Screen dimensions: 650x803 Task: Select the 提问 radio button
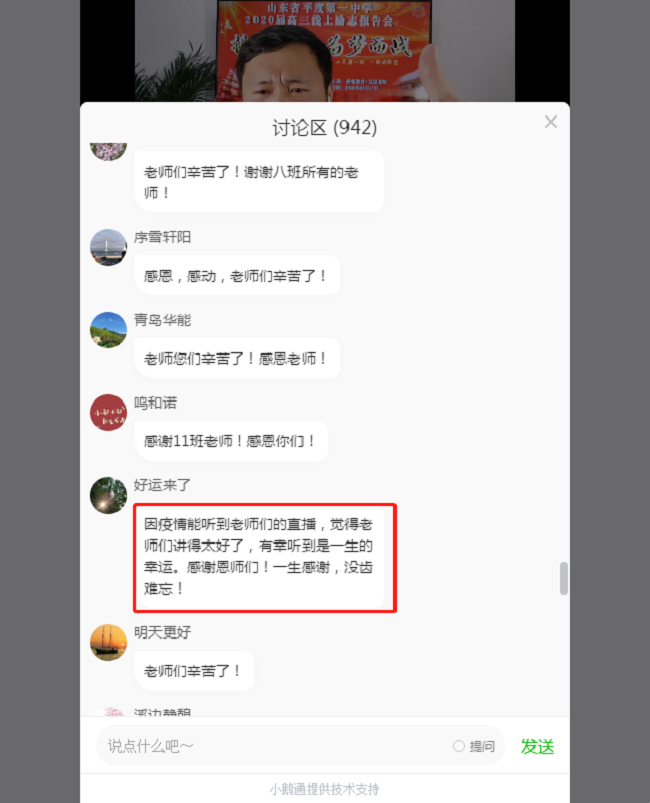[459, 746]
